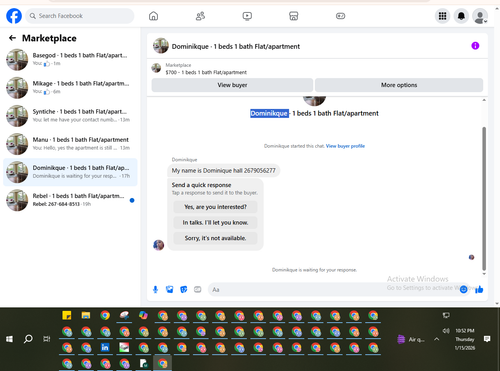Open the account profile dropdown
Viewport: 500px width, 371px height.
[480, 16]
